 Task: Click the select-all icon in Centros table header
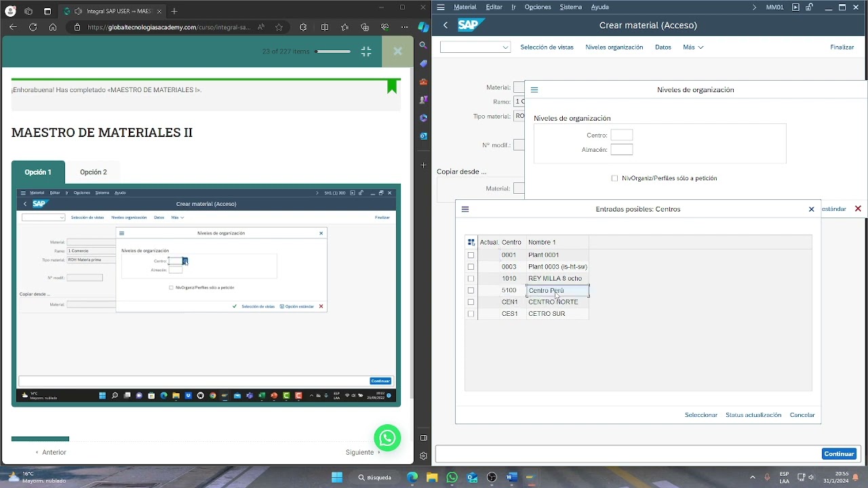471,242
